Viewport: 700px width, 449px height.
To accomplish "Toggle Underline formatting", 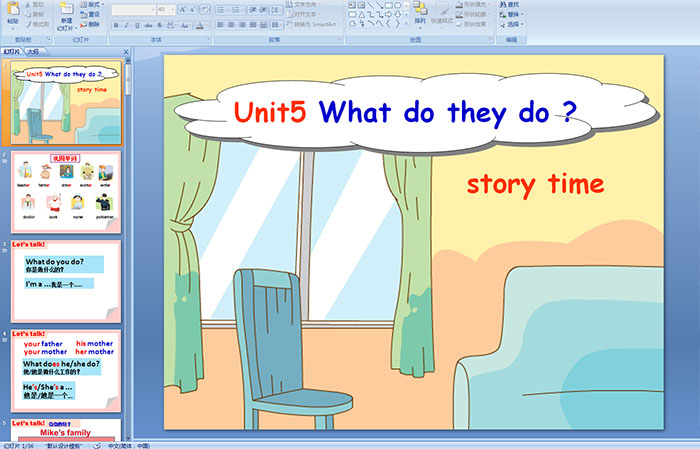I will [x=137, y=25].
